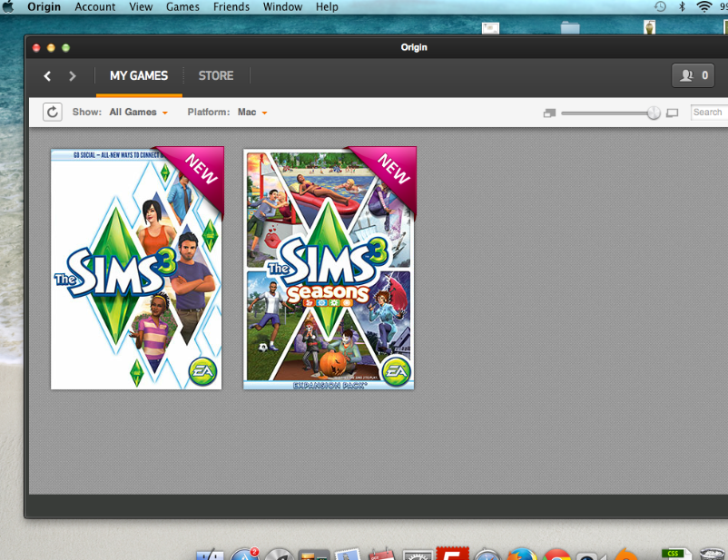Select The Sims 3 game cover

pos(136,269)
